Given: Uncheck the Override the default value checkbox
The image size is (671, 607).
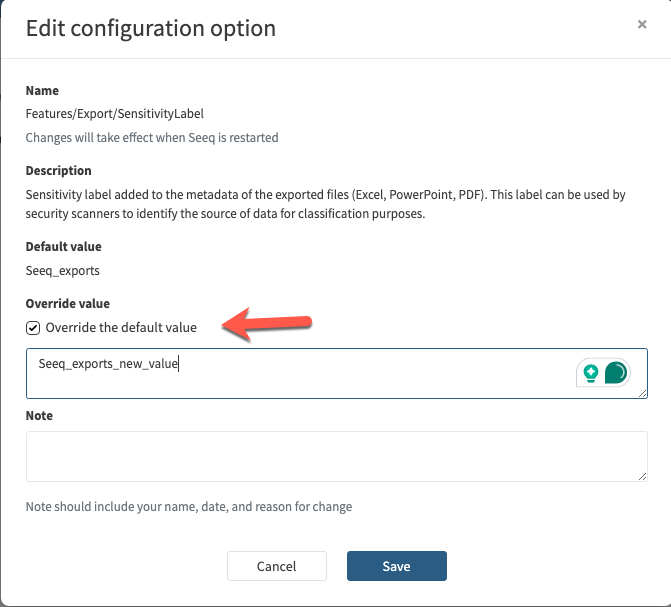Looking at the screenshot, I should tap(33, 327).
